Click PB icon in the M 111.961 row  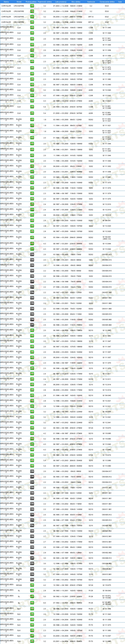32,177
